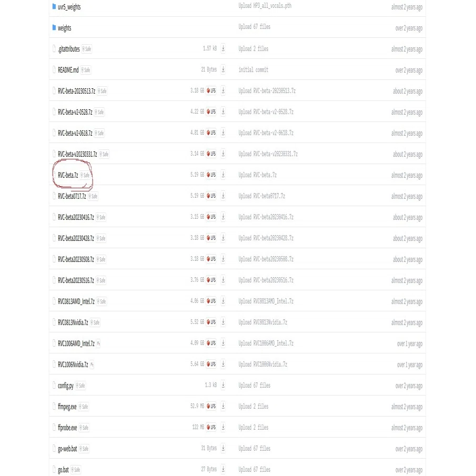Click the LFS badge on RVC-beta-v2-0528.7z row
This screenshot has width=476, height=476.
(211, 112)
